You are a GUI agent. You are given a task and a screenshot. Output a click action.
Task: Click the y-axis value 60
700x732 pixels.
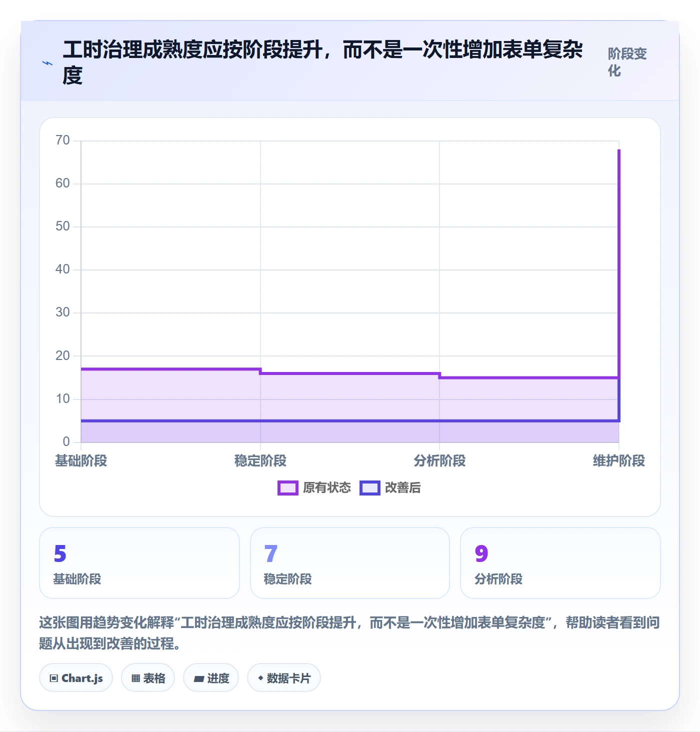pos(63,183)
